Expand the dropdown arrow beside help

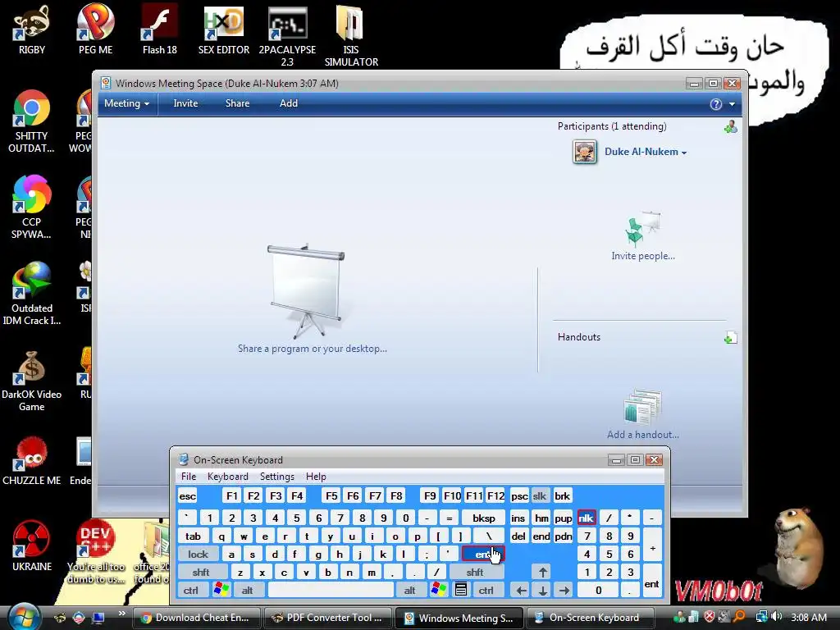click(732, 104)
